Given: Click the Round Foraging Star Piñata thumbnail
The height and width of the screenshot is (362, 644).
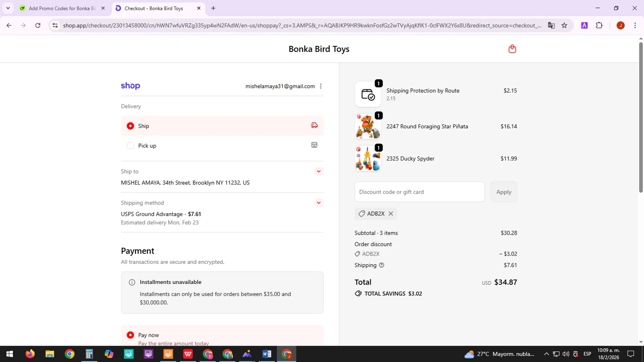Looking at the screenshot, I should (368, 126).
